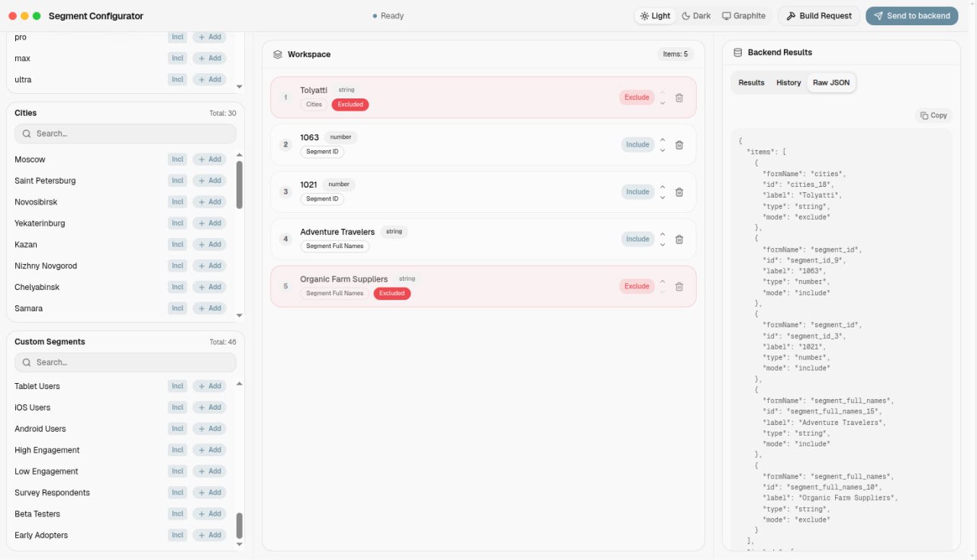Switch to the Light theme
Viewport: 977px width, 560px height.
(x=655, y=16)
